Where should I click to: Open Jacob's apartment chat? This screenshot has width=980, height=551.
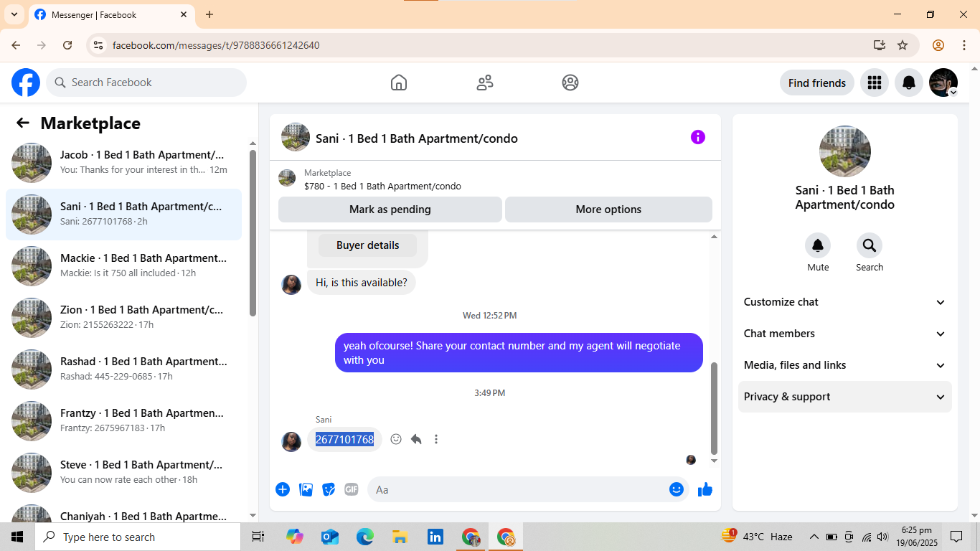pyautogui.click(x=123, y=162)
